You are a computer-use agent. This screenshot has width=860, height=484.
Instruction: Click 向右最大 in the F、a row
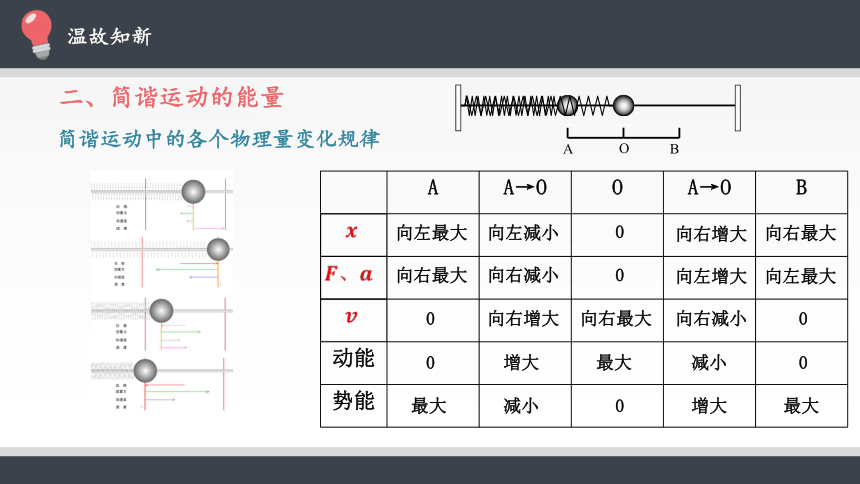[432, 275]
